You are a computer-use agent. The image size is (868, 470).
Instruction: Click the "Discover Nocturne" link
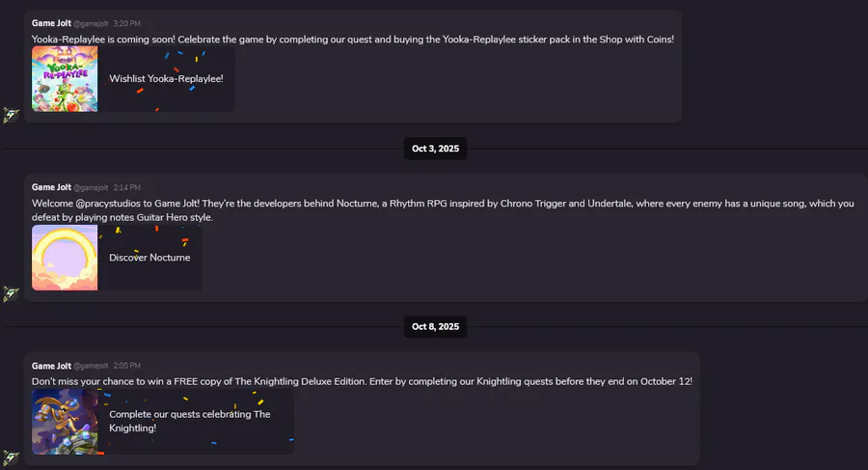click(149, 258)
